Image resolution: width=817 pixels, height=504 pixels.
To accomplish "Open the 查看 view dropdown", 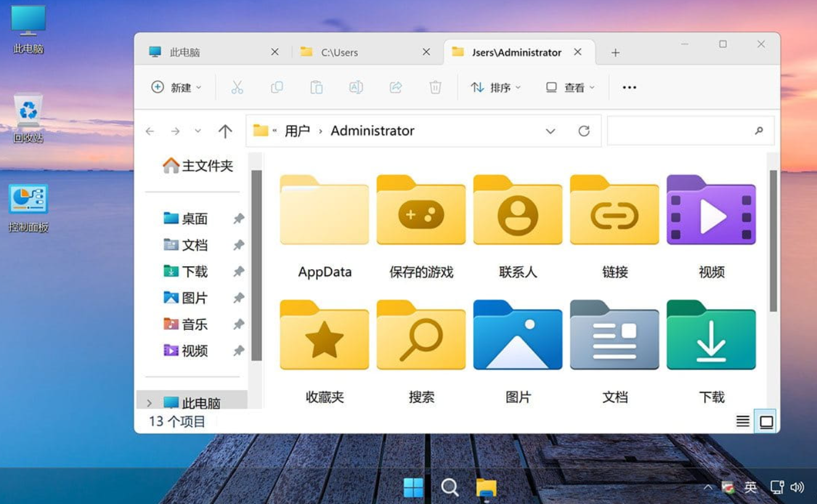I will click(x=571, y=87).
